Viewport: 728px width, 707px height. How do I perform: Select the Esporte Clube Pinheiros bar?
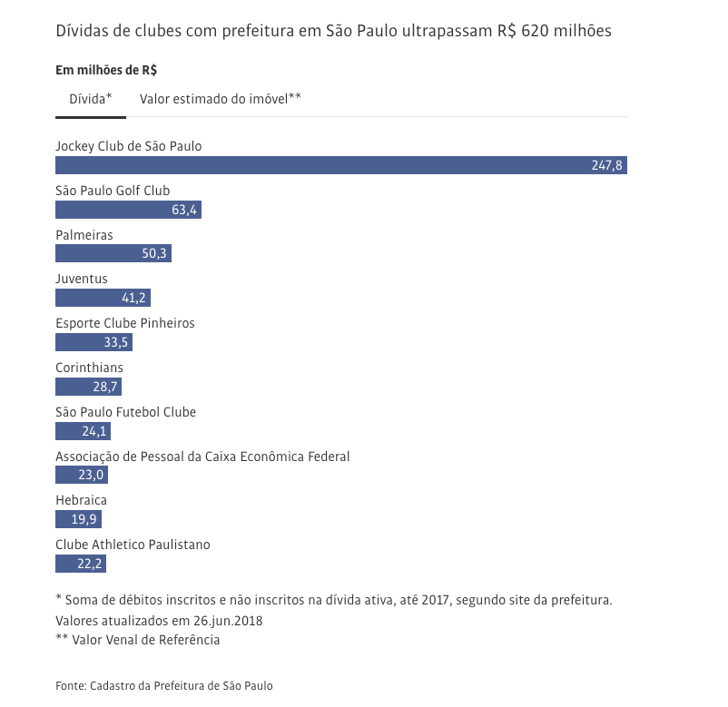(94, 342)
